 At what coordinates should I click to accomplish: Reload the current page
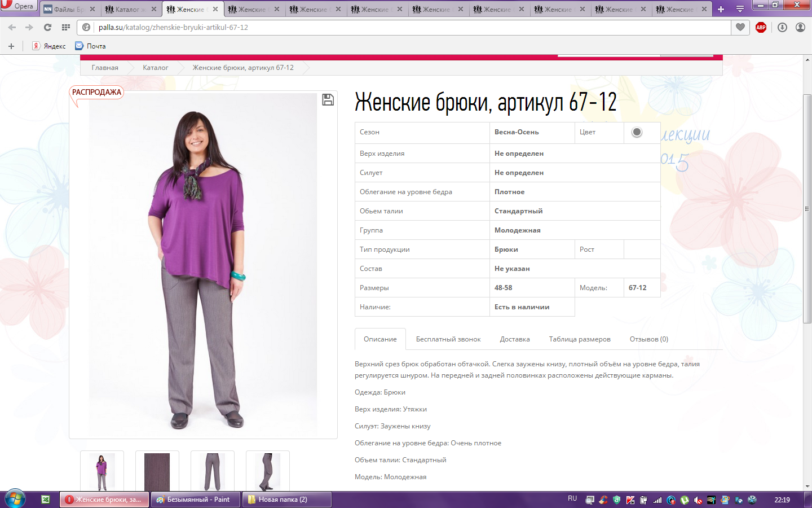pos(47,27)
